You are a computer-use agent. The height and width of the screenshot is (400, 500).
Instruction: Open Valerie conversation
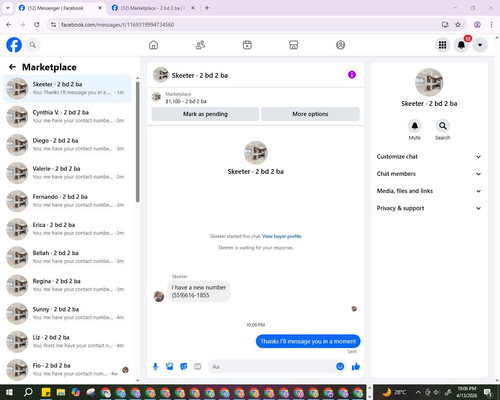click(68, 173)
